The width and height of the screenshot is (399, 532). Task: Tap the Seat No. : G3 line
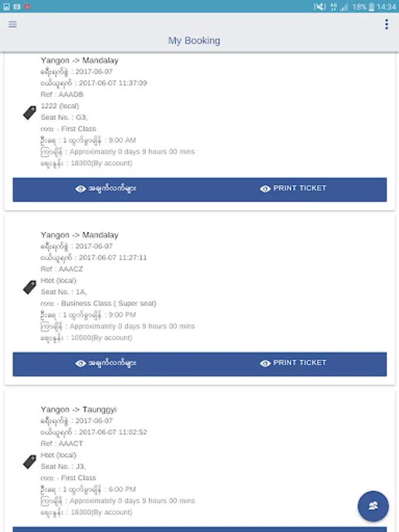(x=64, y=118)
